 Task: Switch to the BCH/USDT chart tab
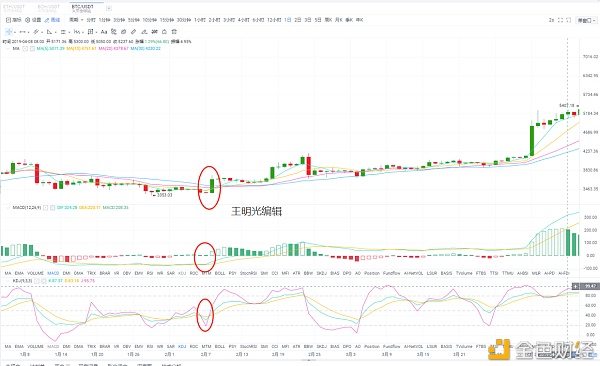pyautogui.click(x=49, y=8)
